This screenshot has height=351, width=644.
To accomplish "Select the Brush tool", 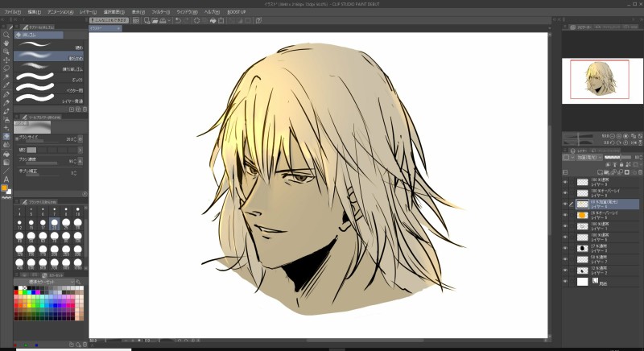I will click(x=6, y=111).
